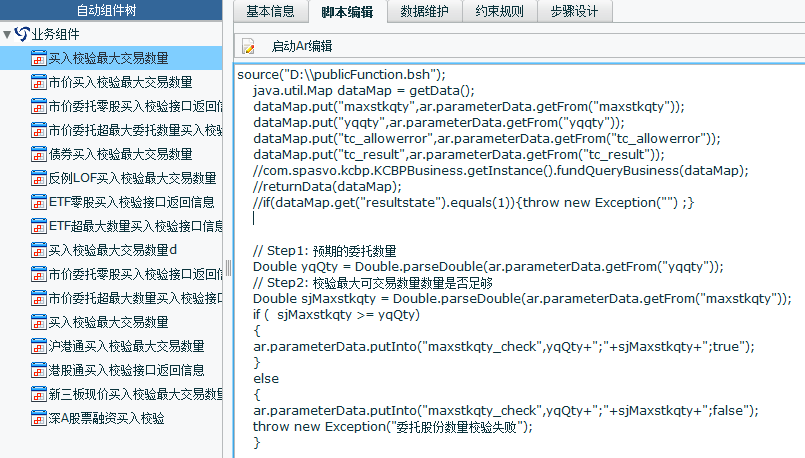Click the pencil icon beside 启动Ar编辑
This screenshot has width=805, height=458.
click(x=249, y=47)
